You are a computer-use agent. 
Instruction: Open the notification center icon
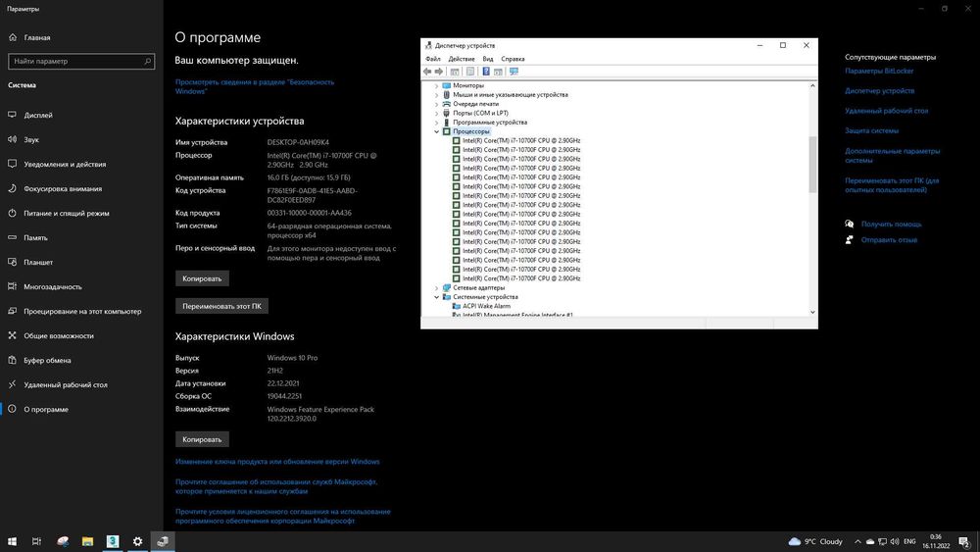(964, 541)
